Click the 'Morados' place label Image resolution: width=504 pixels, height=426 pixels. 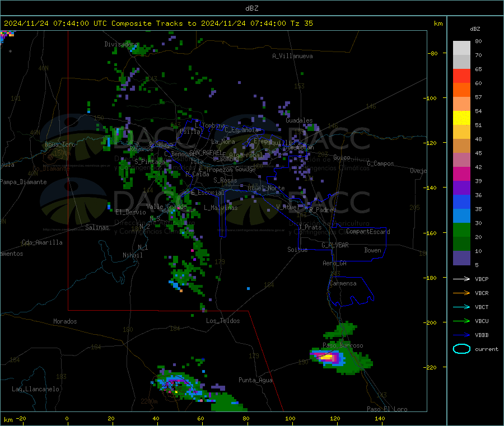(65, 321)
